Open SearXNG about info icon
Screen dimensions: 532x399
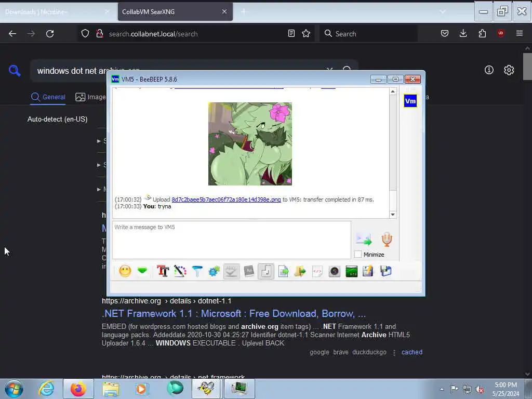coord(489,70)
